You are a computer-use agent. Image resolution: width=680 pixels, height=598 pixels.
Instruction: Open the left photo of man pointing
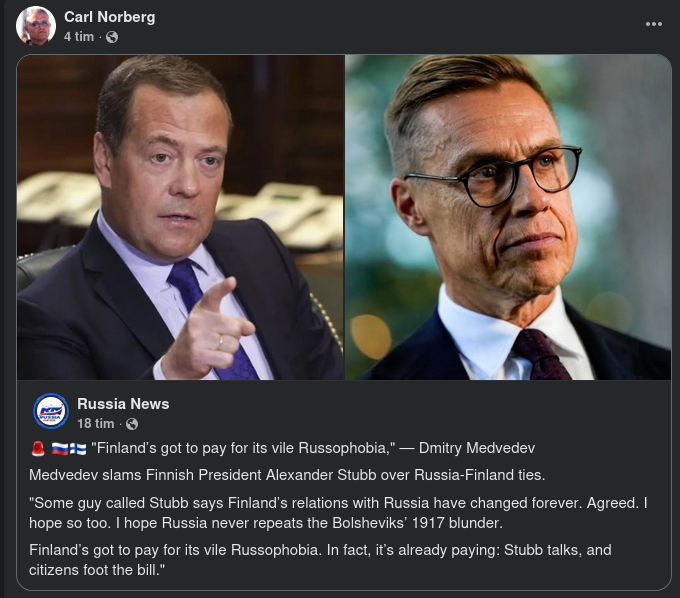pos(181,217)
